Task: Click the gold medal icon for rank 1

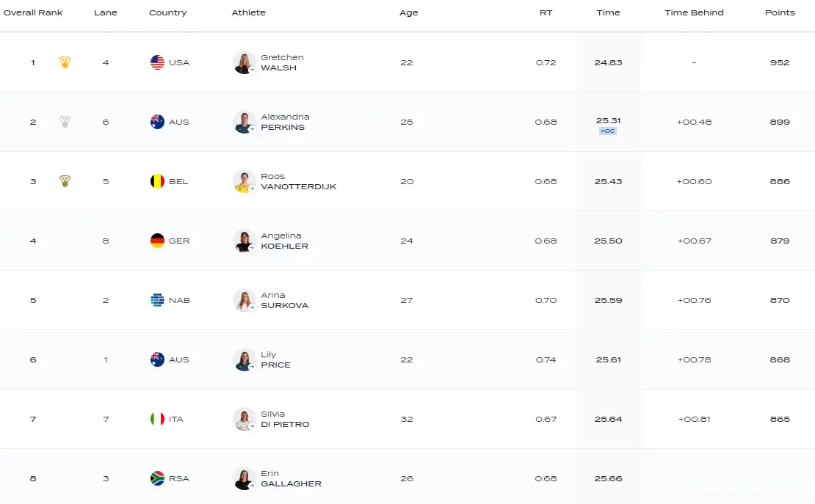Action: [x=65, y=62]
